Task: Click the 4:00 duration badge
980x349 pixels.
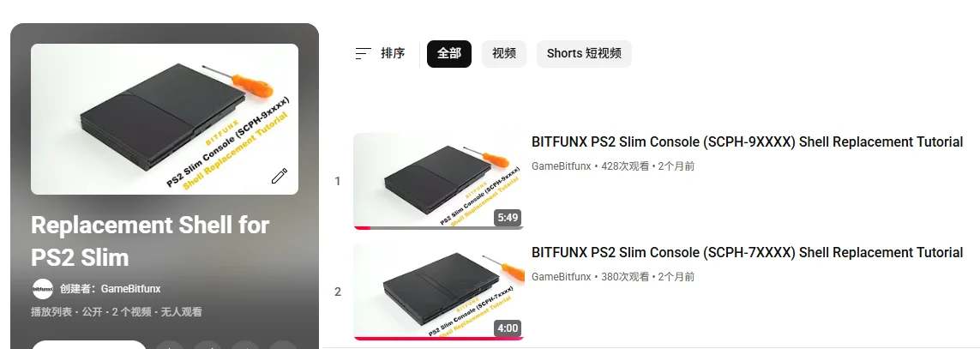Action: tap(508, 328)
